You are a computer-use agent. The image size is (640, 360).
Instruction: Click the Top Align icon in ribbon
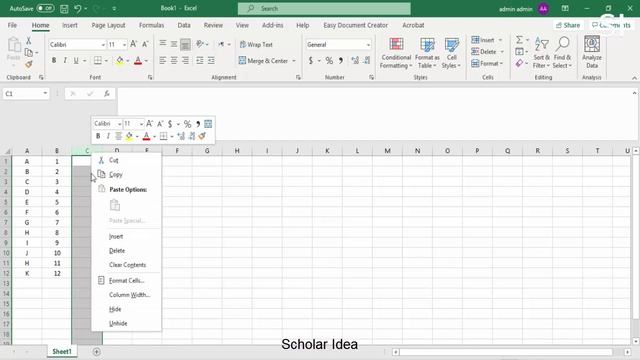(162, 44)
